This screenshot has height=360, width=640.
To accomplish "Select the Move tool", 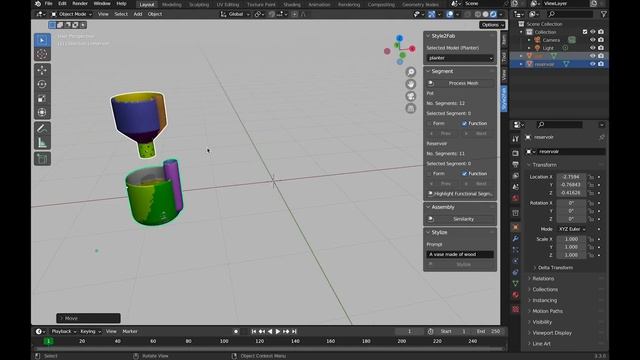I will [42, 70].
